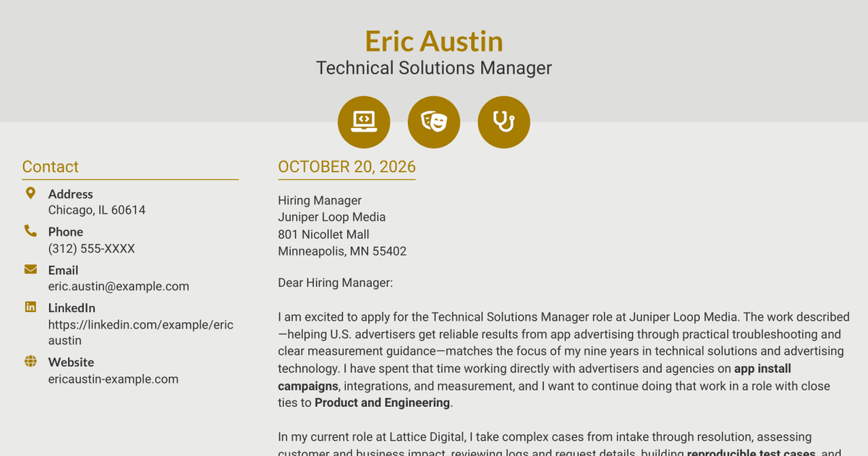Click the Website globe icon

[30, 361]
